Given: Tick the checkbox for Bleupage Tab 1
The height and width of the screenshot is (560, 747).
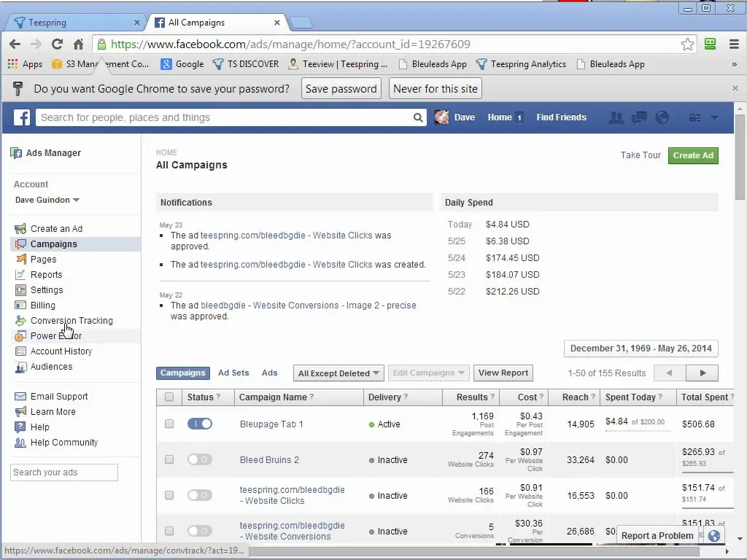Looking at the screenshot, I should pos(169,424).
